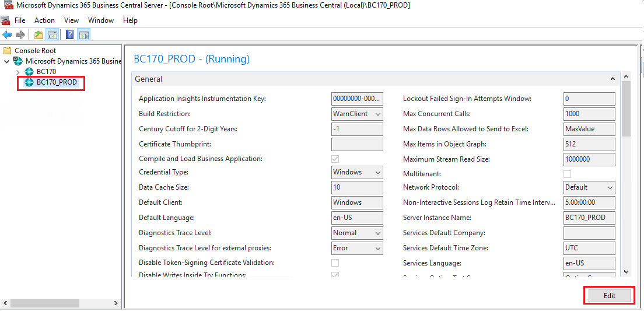Toggle Show/Hide Console Tree toolbar icon
Viewport: 644px width, 311px height.
(52, 34)
